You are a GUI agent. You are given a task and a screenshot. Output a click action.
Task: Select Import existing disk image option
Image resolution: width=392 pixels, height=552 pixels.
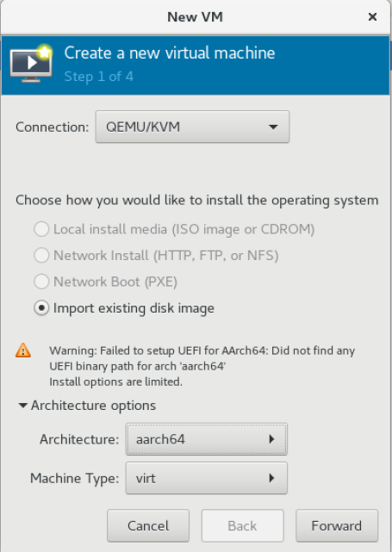41,308
